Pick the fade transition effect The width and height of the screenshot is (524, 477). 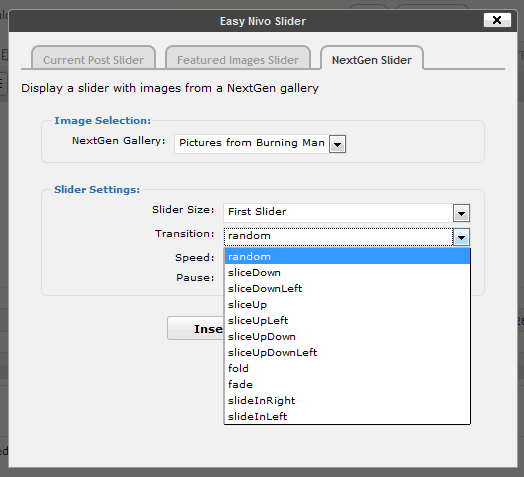pos(347,384)
